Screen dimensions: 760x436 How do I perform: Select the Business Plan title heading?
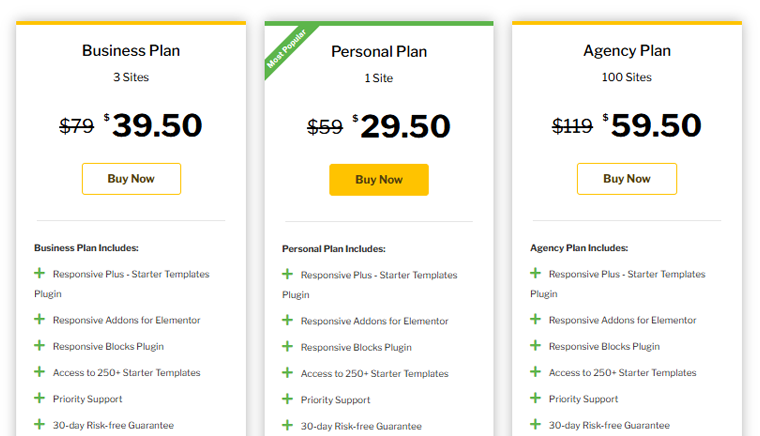[131, 50]
